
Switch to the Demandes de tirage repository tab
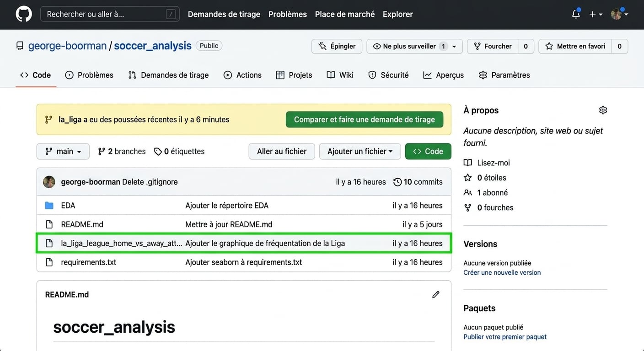(x=168, y=75)
